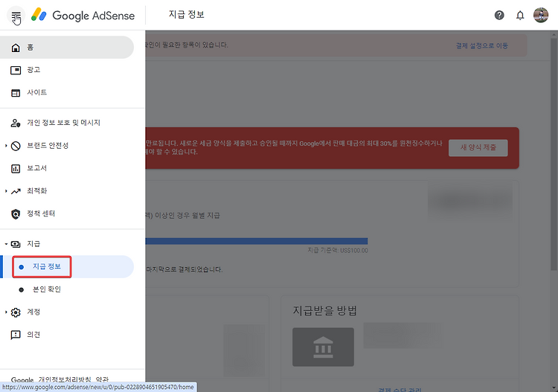
Task: Expand the 브랜드 안전성 section arrow
Action: [6, 146]
